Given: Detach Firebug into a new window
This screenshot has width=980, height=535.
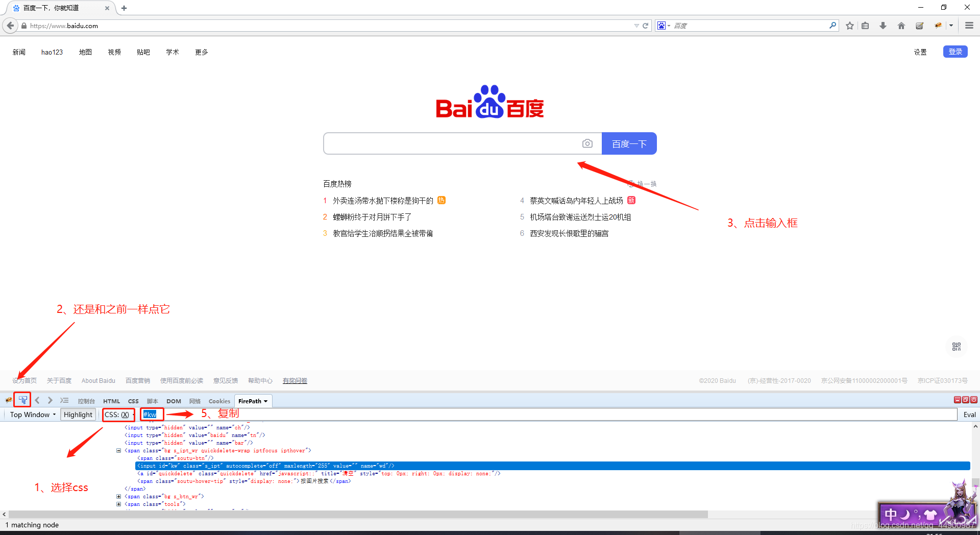Looking at the screenshot, I should tap(966, 400).
